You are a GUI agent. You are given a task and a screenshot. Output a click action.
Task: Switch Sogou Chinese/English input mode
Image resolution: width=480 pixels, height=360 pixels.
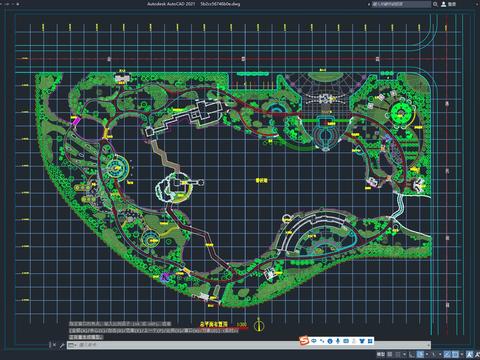click(x=314, y=341)
